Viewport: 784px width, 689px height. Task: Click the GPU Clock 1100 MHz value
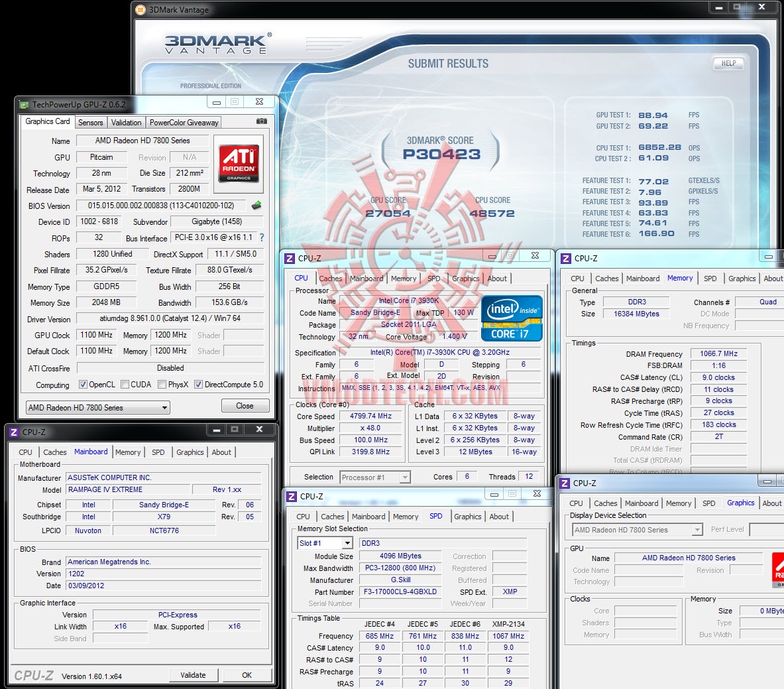point(96,336)
